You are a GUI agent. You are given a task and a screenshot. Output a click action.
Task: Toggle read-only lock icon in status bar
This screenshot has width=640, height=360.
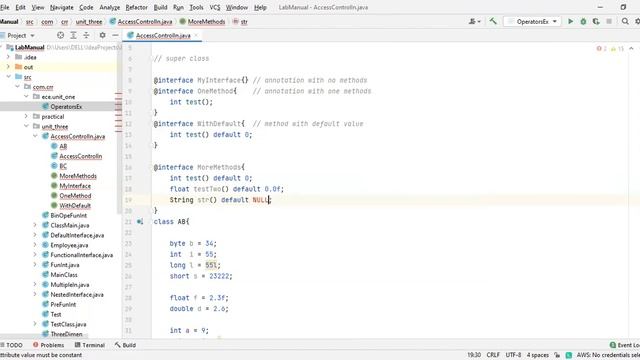tap(557, 355)
